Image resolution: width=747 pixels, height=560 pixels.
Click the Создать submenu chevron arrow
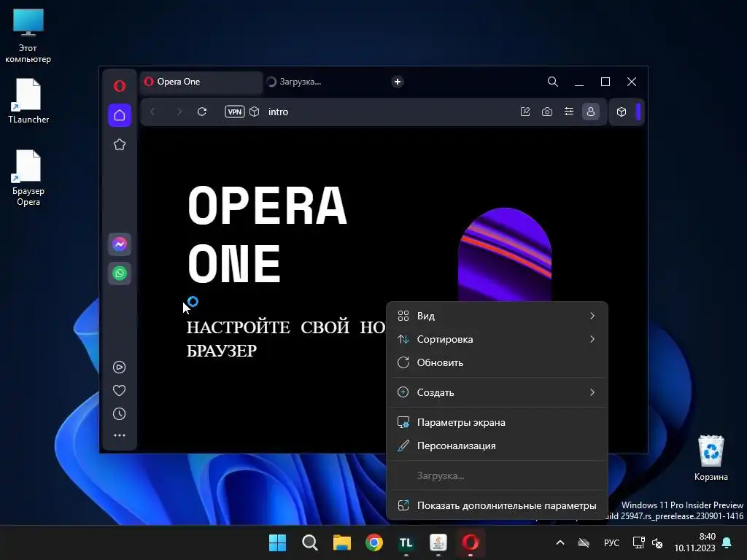click(x=592, y=392)
